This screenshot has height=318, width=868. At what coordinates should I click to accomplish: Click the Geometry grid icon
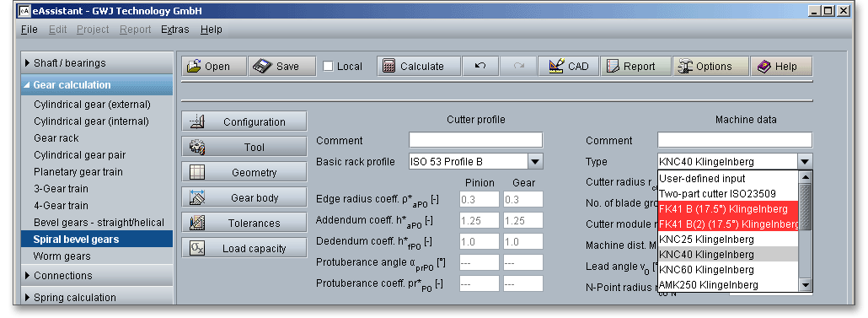tap(197, 172)
